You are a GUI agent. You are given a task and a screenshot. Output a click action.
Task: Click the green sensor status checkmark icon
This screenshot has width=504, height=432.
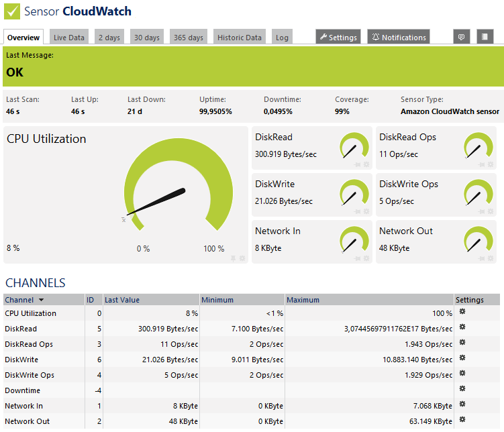(12, 11)
